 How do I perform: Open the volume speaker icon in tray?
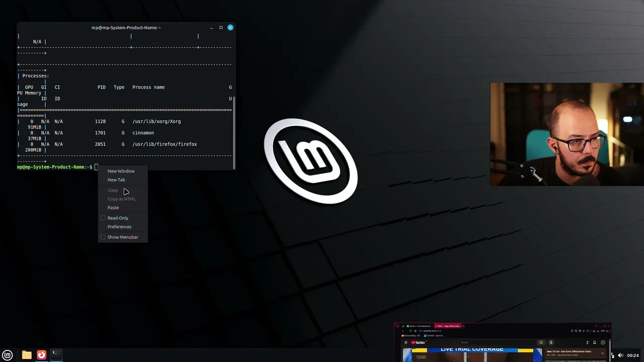620,355
